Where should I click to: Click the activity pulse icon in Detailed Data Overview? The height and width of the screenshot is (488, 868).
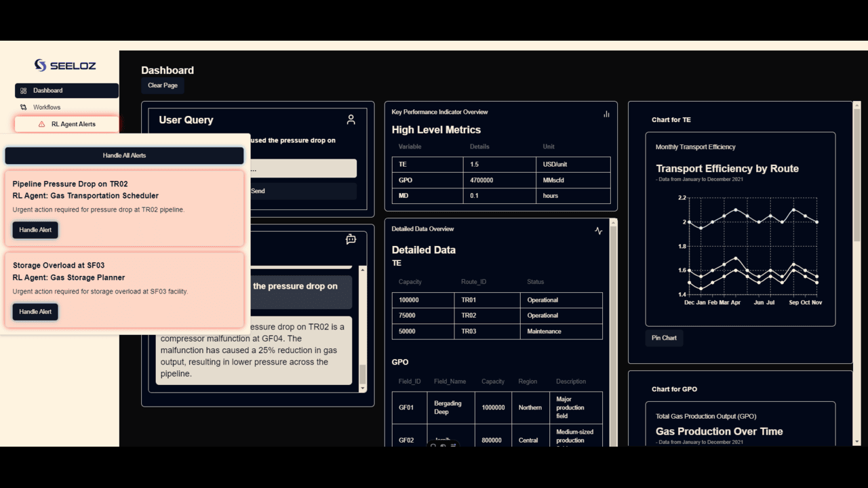[598, 230]
